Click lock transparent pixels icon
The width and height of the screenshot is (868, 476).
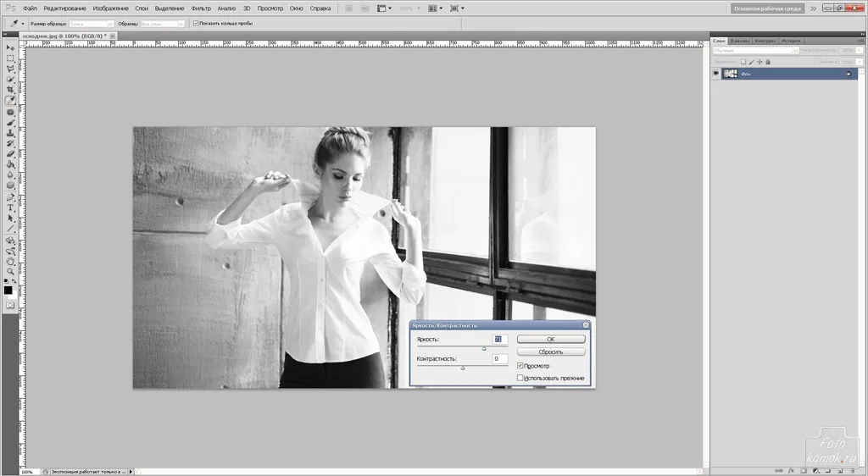click(x=743, y=62)
